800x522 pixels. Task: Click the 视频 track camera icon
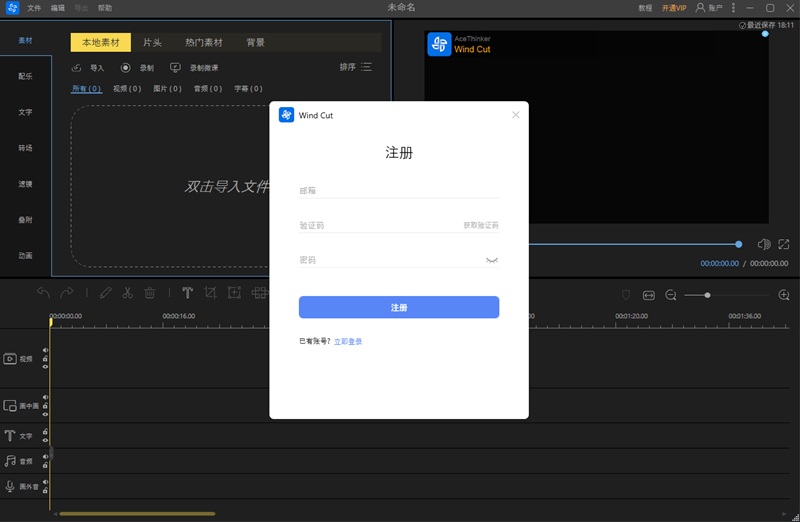[x=10, y=359]
